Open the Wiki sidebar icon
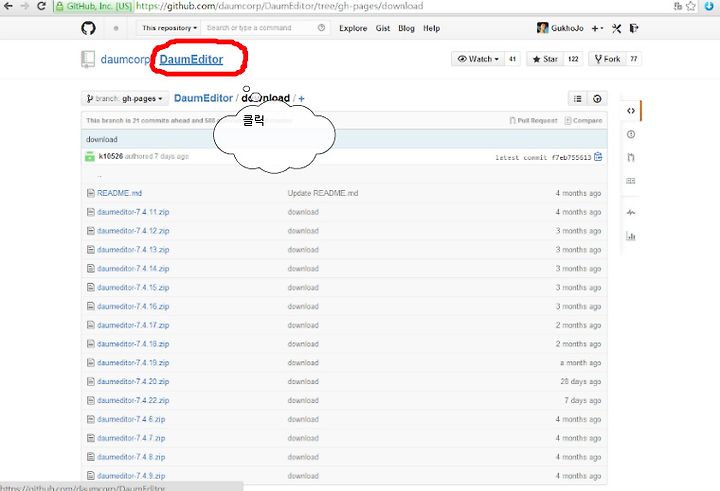 pyautogui.click(x=631, y=181)
